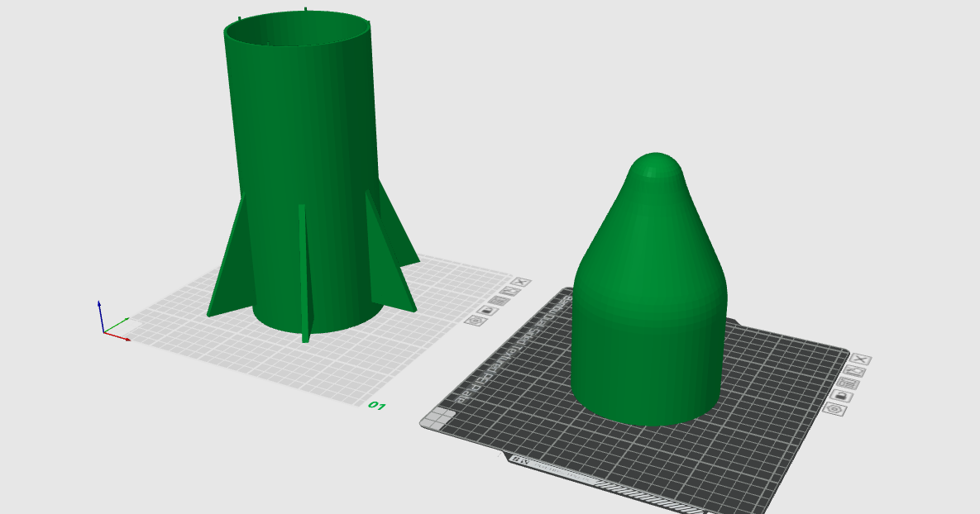Open plate settings for the second plate
The height and width of the screenshot is (514, 980).
pos(834,408)
